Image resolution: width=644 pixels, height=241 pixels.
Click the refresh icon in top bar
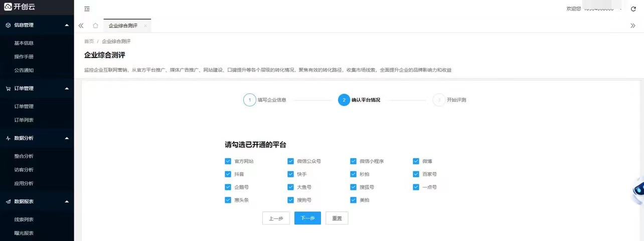click(633, 9)
